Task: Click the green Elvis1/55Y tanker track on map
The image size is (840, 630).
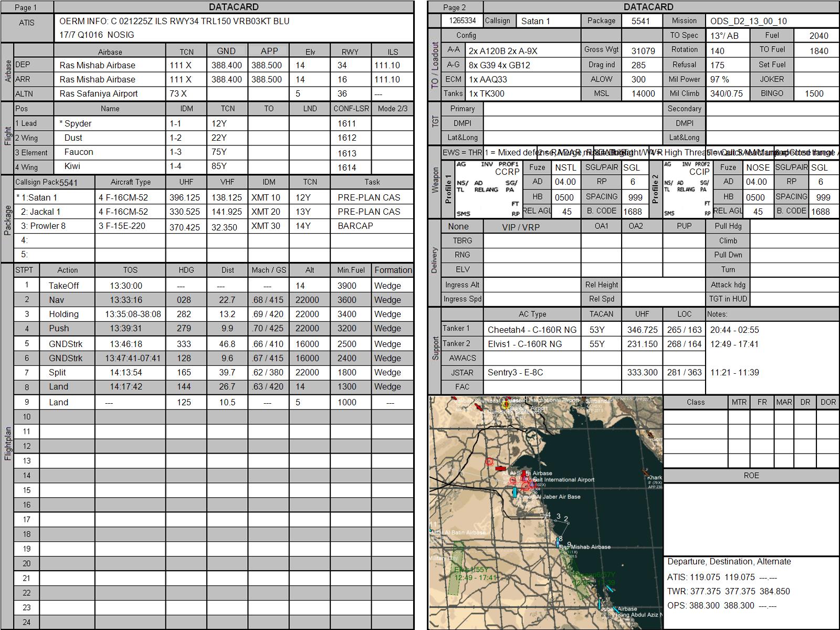Action: (457, 568)
